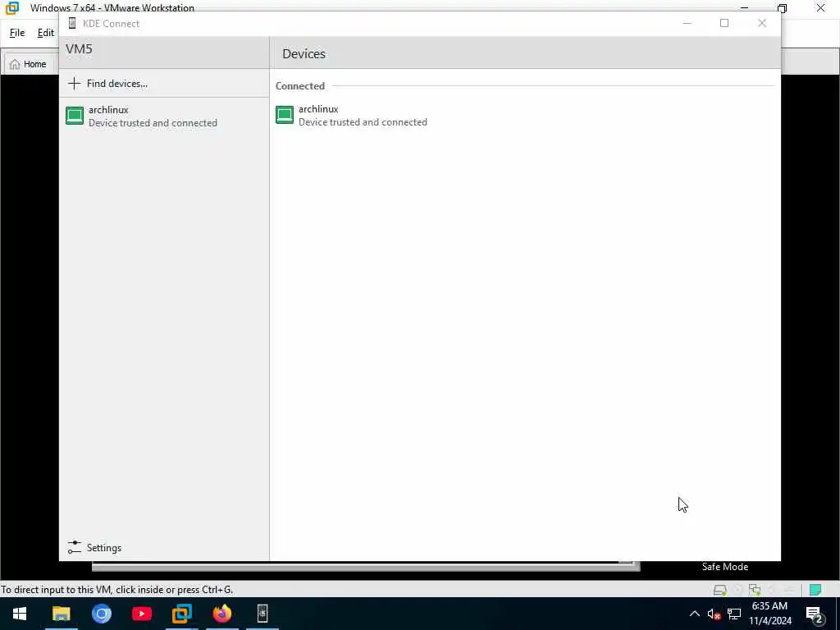Viewport: 840px width, 630px height.
Task: Minimize the KDE Connect window
Action: click(687, 23)
